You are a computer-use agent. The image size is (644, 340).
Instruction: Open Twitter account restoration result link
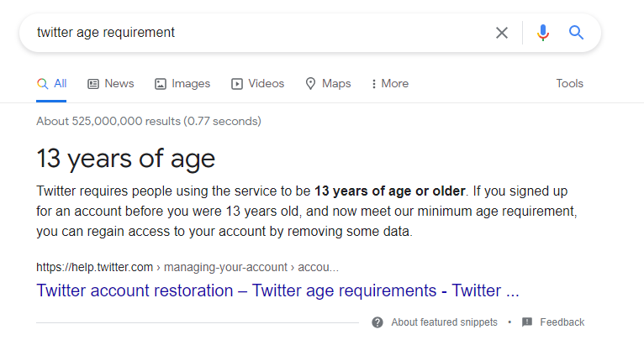coord(277,291)
